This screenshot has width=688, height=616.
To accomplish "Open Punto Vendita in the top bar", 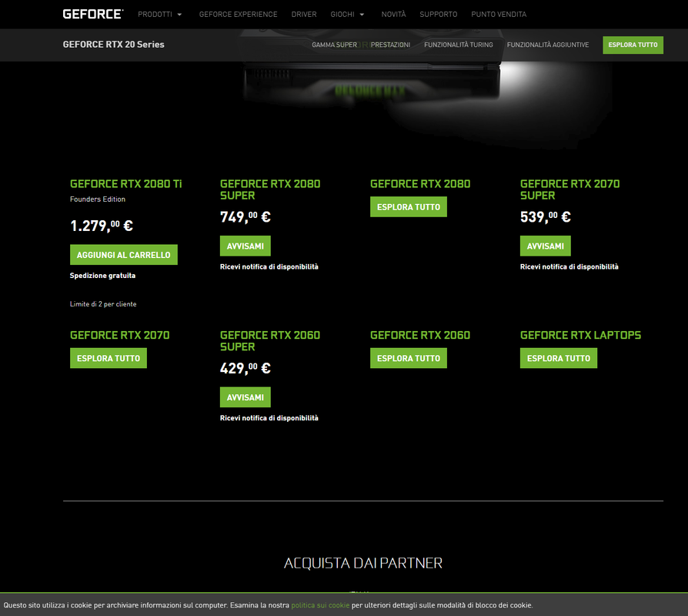I will [x=499, y=15].
